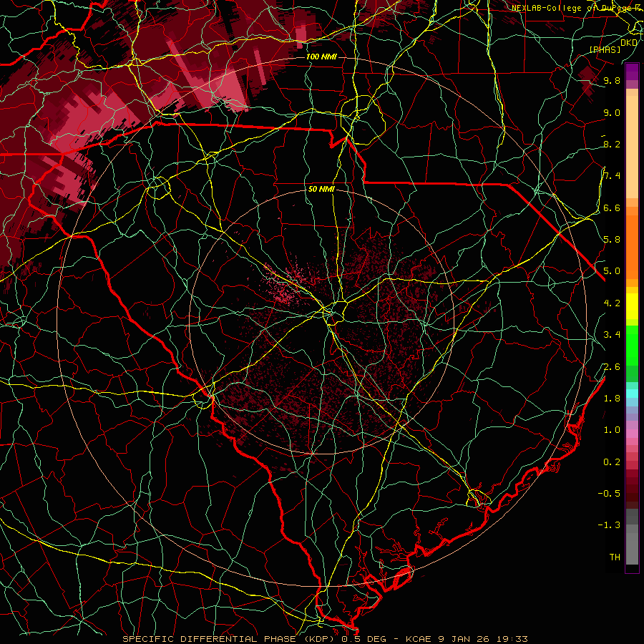The height and width of the screenshot is (644, 644).
Task: Pick the dark orange segment of the color scale
Action: 632,247
